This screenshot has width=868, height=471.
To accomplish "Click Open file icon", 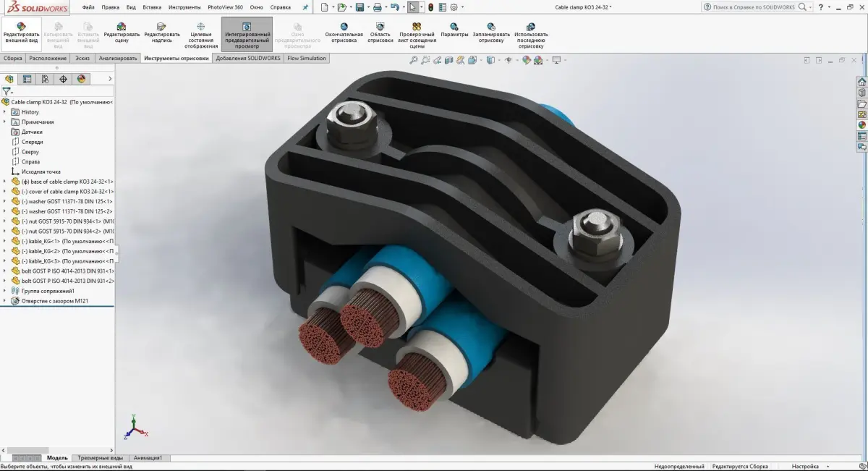I will pos(341,7).
